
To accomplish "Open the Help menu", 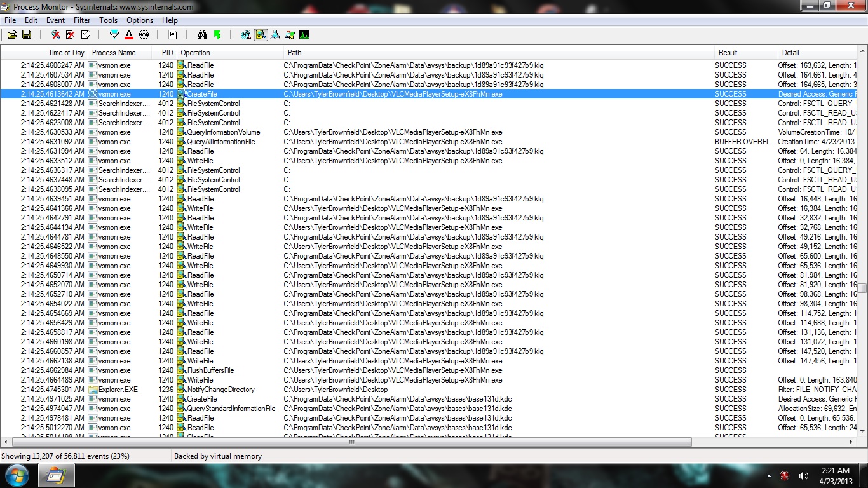I will click(x=170, y=20).
